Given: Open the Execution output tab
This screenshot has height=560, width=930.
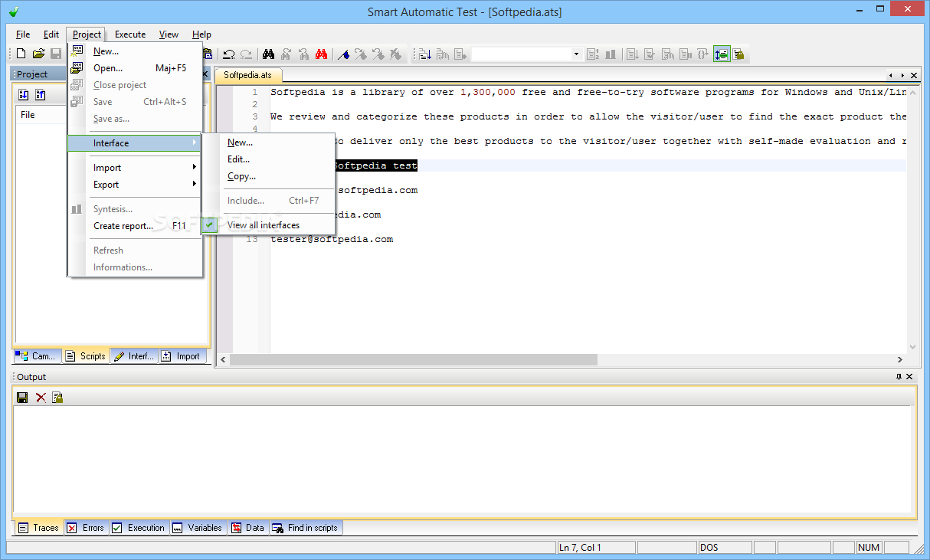Looking at the screenshot, I should [x=138, y=528].
